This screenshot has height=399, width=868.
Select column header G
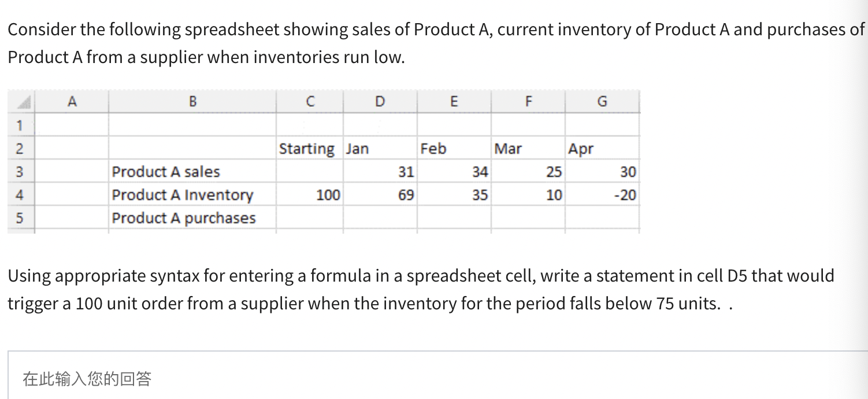pos(602,101)
